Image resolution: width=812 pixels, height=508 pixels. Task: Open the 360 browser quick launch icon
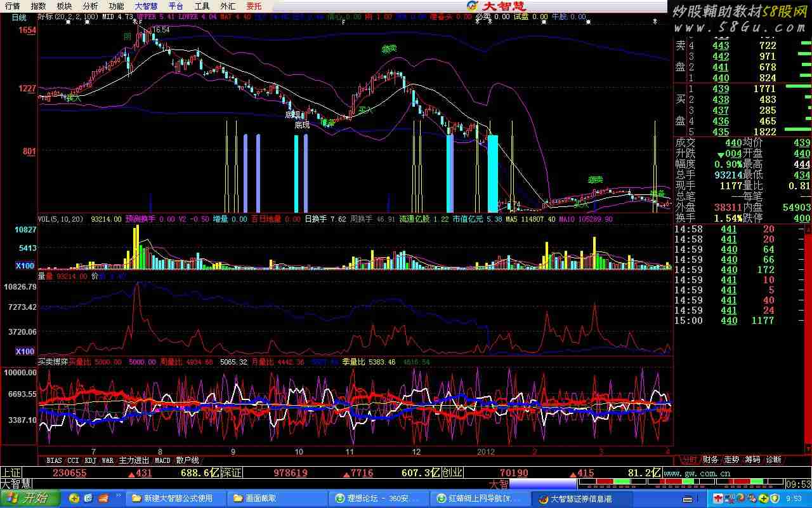click(x=74, y=498)
